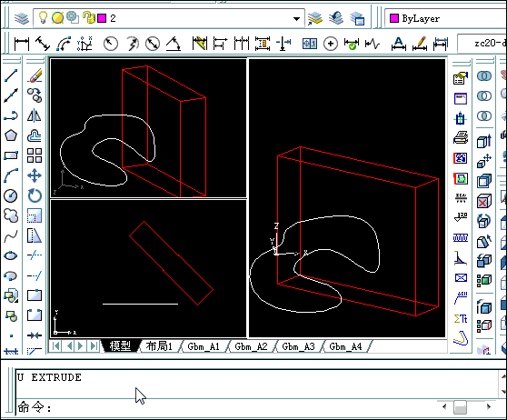Select the Array tool
Image resolution: width=507 pixels, height=420 pixels.
tap(35, 155)
